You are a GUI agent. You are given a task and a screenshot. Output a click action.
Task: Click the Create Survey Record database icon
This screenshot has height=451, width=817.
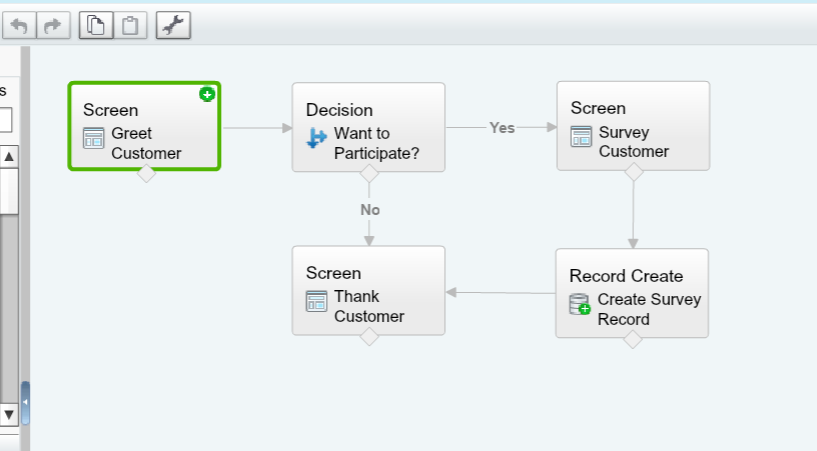tap(580, 304)
